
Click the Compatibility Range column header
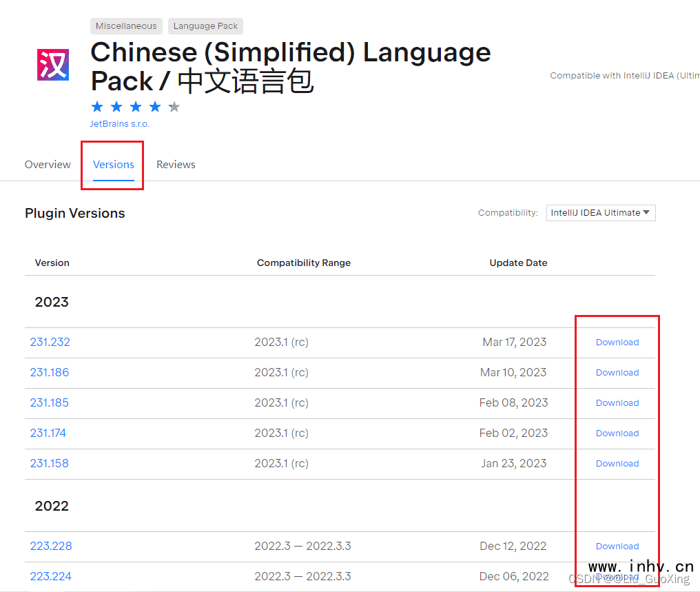point(304,263)
